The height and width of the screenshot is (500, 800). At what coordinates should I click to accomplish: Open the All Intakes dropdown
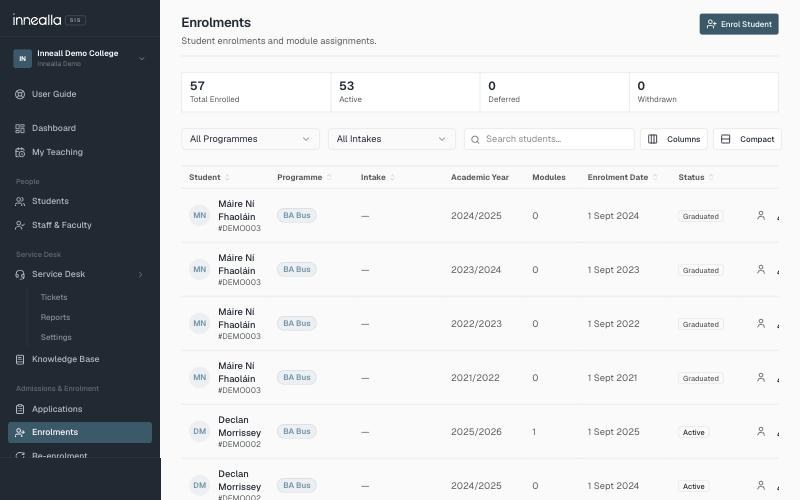tap(392, 139)
